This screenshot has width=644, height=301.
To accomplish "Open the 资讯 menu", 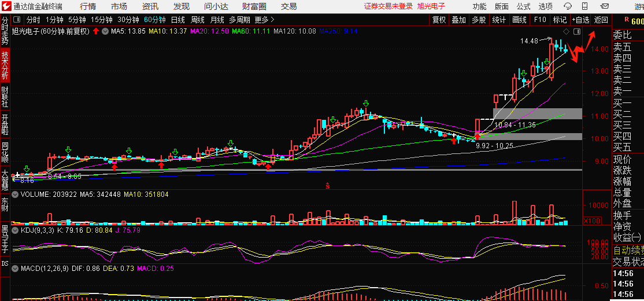I will (x=150, y=6).
